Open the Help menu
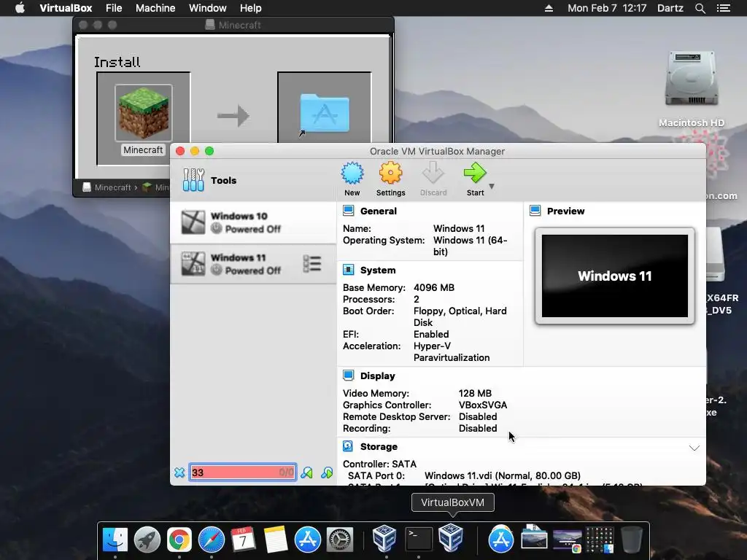The height and width of the screenshot is (560, 747). 251,8
